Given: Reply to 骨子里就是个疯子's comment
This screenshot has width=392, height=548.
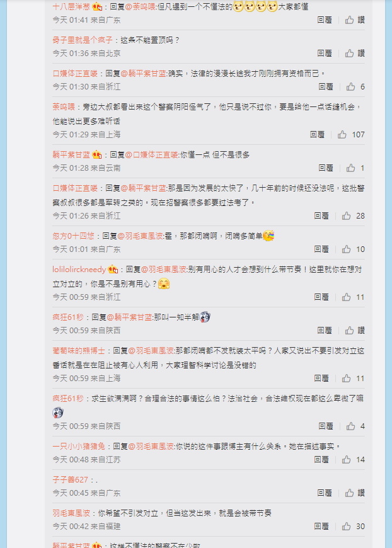Looking at the screenshot, I should [325, 53].
